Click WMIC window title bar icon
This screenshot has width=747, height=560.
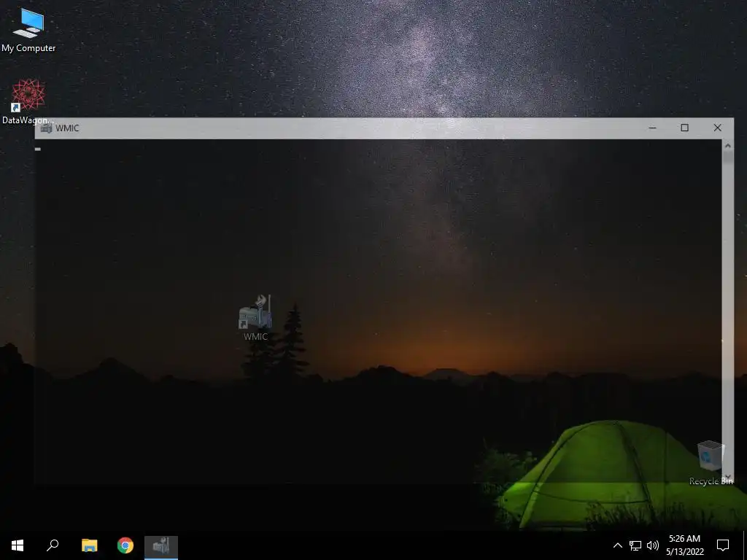tap(46, 128)
